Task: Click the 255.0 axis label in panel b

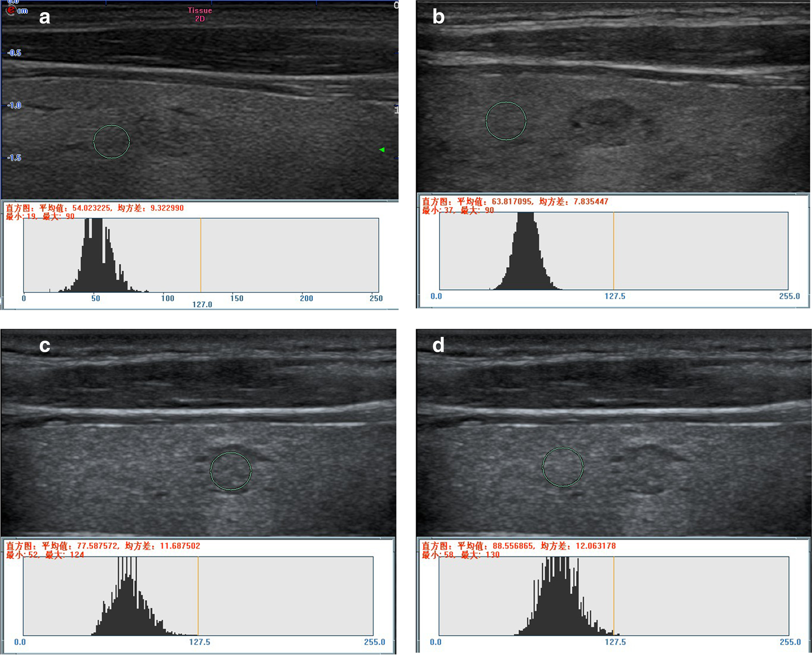Action: (789, 296)
